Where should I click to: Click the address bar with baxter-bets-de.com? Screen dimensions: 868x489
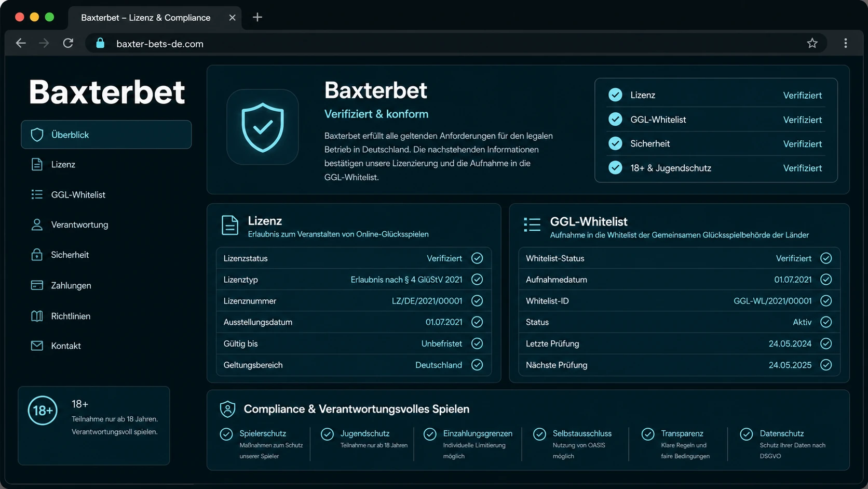tap(457, 44)
